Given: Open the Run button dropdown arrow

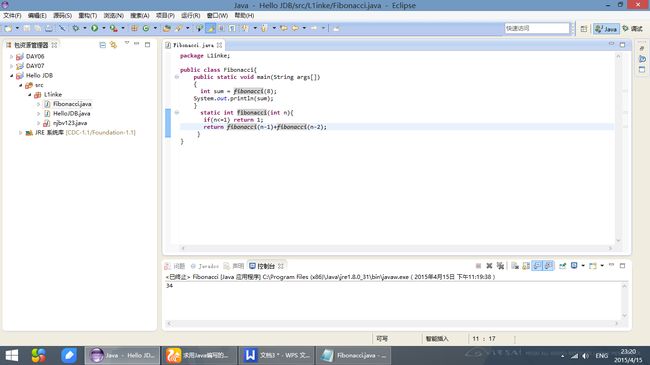Looking at the screenshot, I should (x=104, y=28).
